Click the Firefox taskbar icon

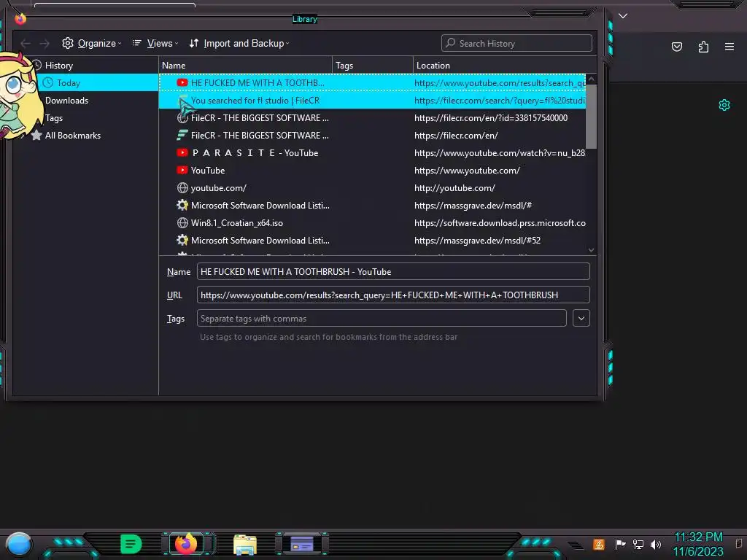click(x=186, y=544)
